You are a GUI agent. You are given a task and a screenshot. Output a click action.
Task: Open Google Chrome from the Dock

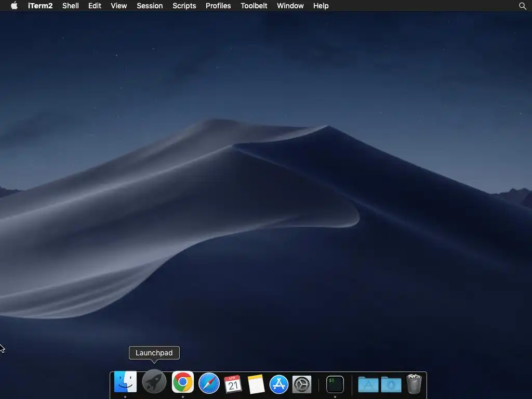tap(183, 382)
